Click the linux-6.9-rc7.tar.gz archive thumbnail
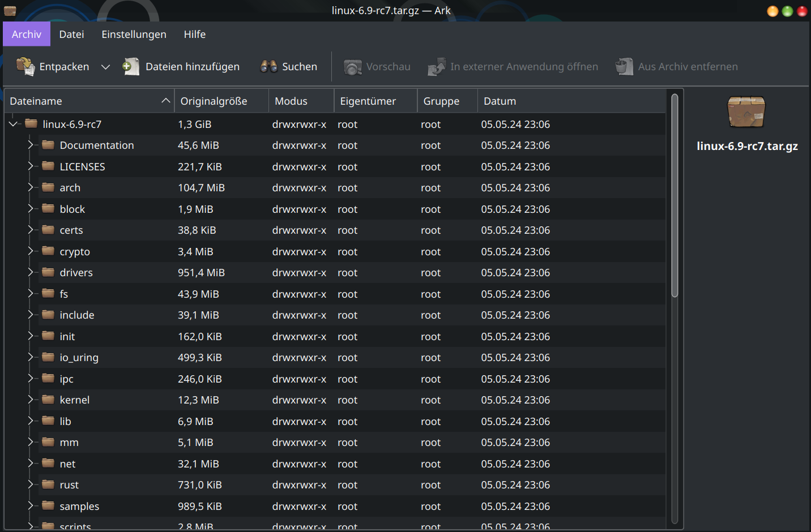 click(x=746, y=111)
